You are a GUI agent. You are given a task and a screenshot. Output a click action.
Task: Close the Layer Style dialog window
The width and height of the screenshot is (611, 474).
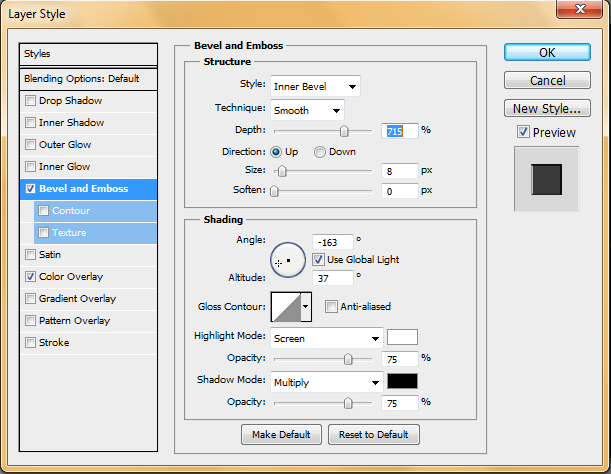(x=583, y=11)
